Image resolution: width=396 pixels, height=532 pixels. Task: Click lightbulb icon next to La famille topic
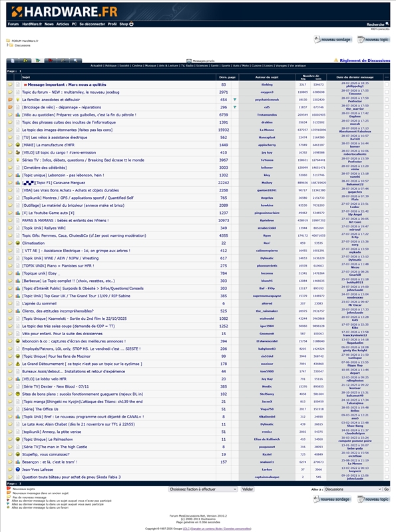coord(18,100)
